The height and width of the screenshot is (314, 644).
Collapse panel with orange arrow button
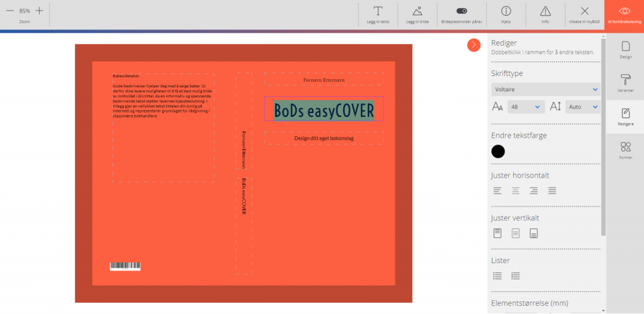pyautogui.click(x=474, y=45)
